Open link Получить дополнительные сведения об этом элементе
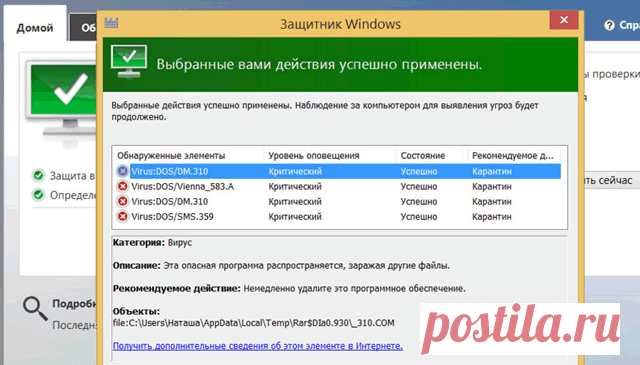640x365 pixels. [x=258, y=346]
